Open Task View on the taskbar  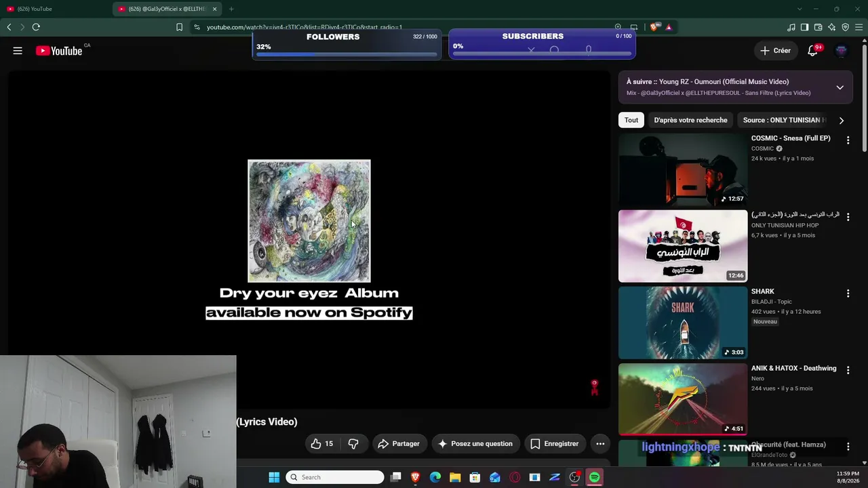click(x=396, y=477)
